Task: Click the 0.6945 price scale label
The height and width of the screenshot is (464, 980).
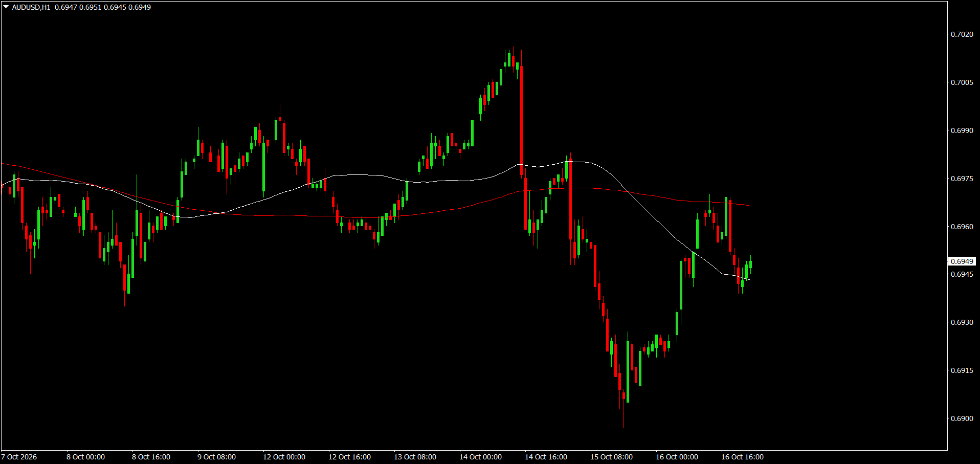Action: tap(962, 274)
